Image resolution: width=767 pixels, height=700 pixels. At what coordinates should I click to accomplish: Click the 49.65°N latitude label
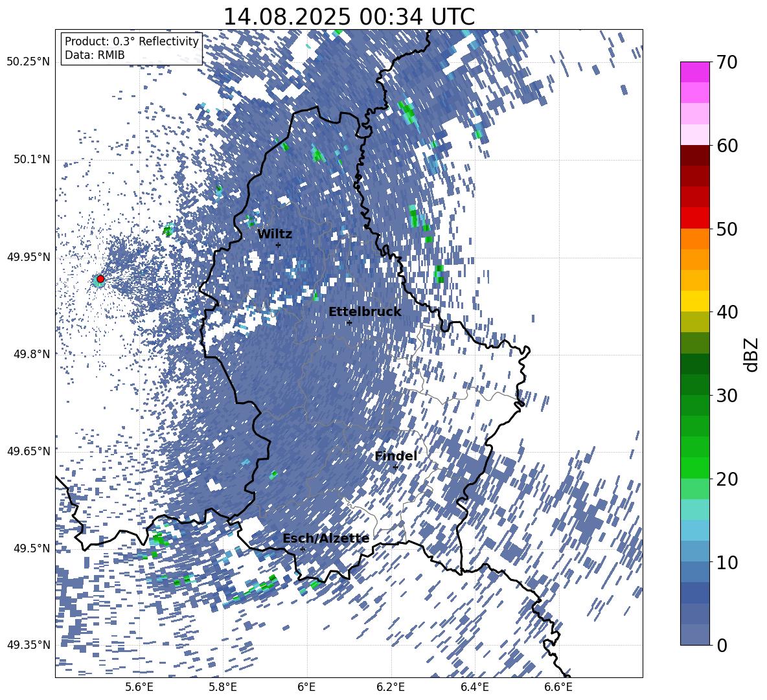click(29, 451)
